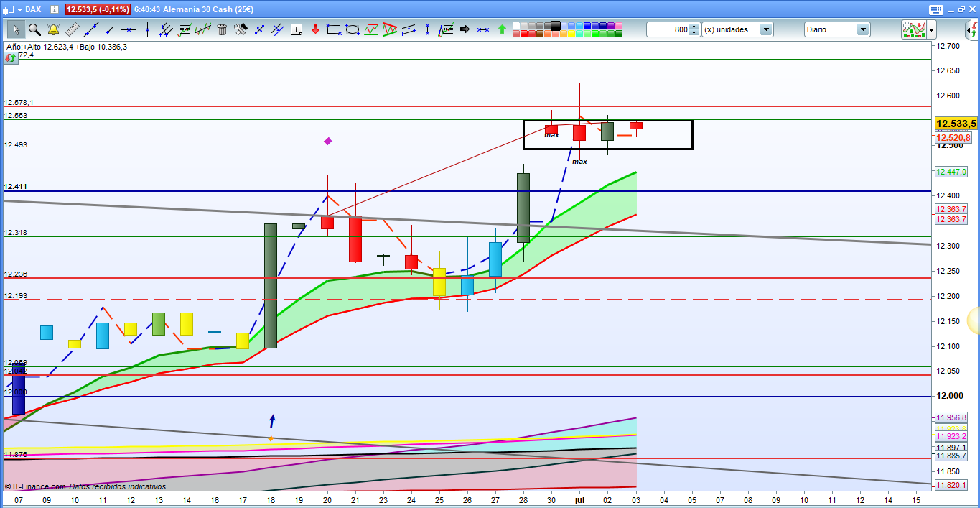This screenshot has width=980, height=508.
Task: Select the text annotation T tool
Action: 296,29
